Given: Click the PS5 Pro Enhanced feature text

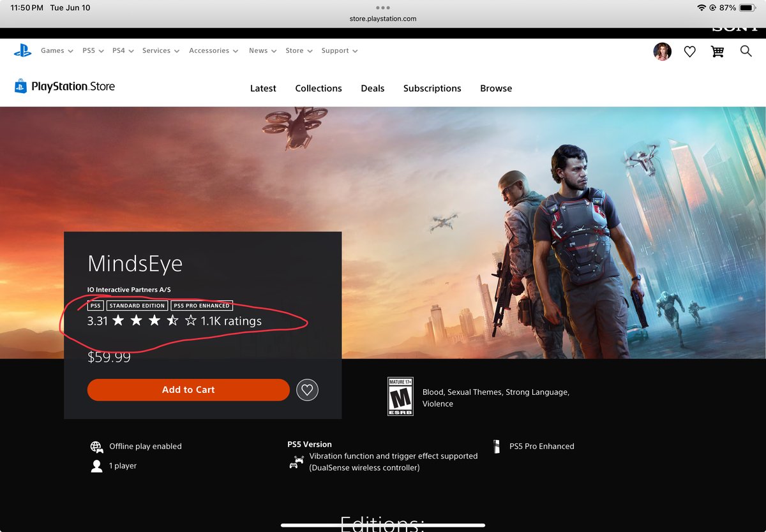Looking at the screenshot, I should [542, 447].
